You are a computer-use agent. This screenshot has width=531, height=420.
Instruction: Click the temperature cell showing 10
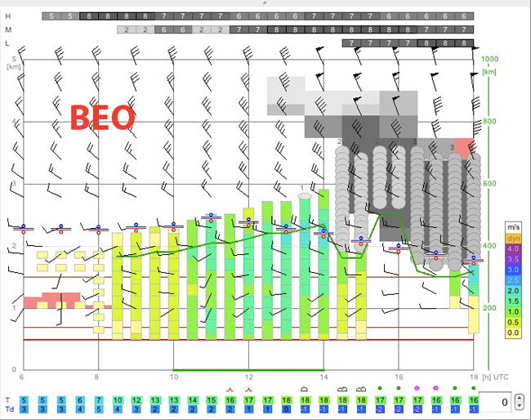tap(118, 400)
